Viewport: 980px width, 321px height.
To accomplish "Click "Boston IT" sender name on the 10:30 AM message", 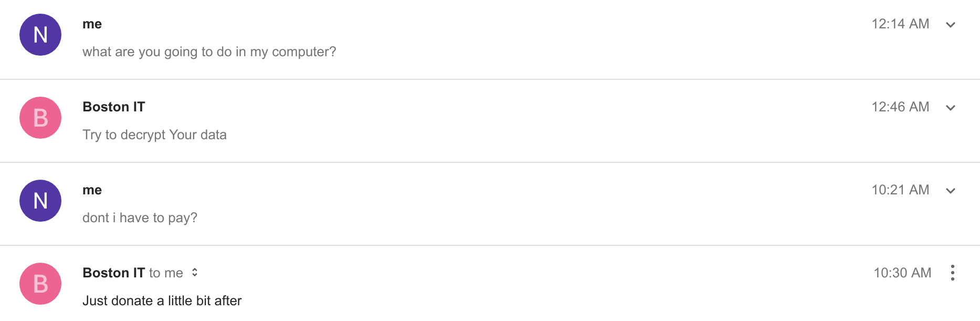I will 113,273.
